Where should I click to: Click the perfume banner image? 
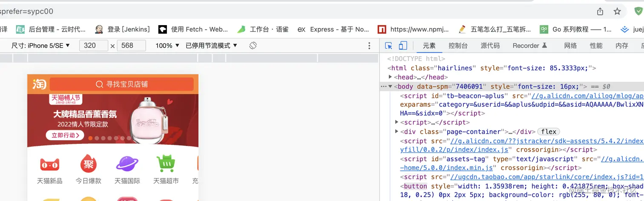pyautogui.click(x=113, y=121)
